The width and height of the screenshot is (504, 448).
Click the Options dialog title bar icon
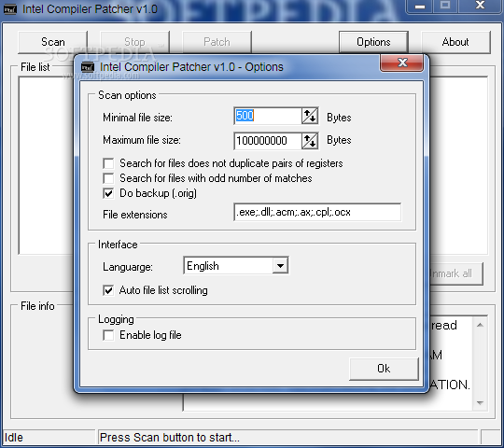(x=88, y=67)
